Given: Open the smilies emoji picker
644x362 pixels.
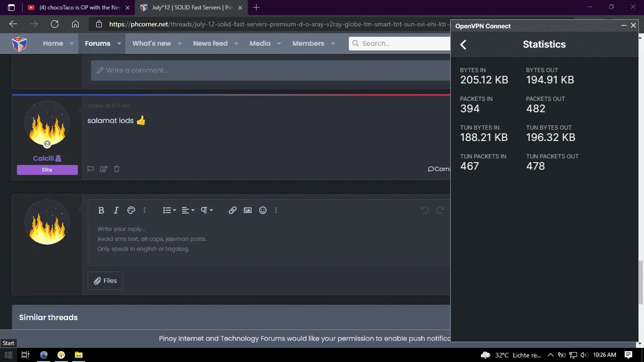Looking at the screenshot, I should click(x=263, y=210).
